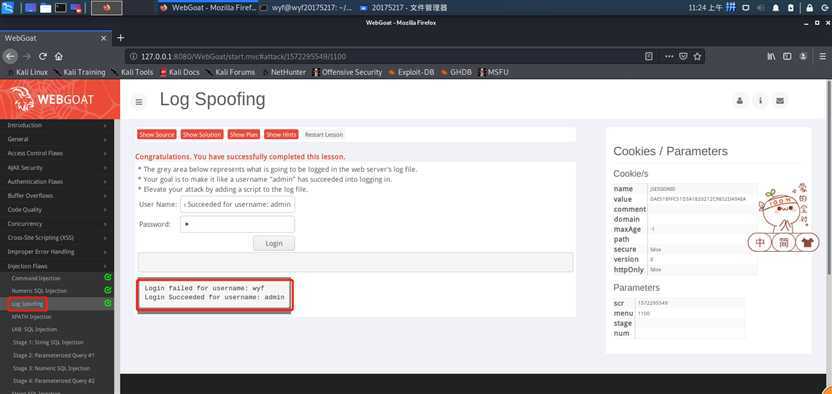Expand Cross-Site Scripting (XSS) category
This screenshot has width=832, height=394.
pyautogui.click(x=57, y=238)
